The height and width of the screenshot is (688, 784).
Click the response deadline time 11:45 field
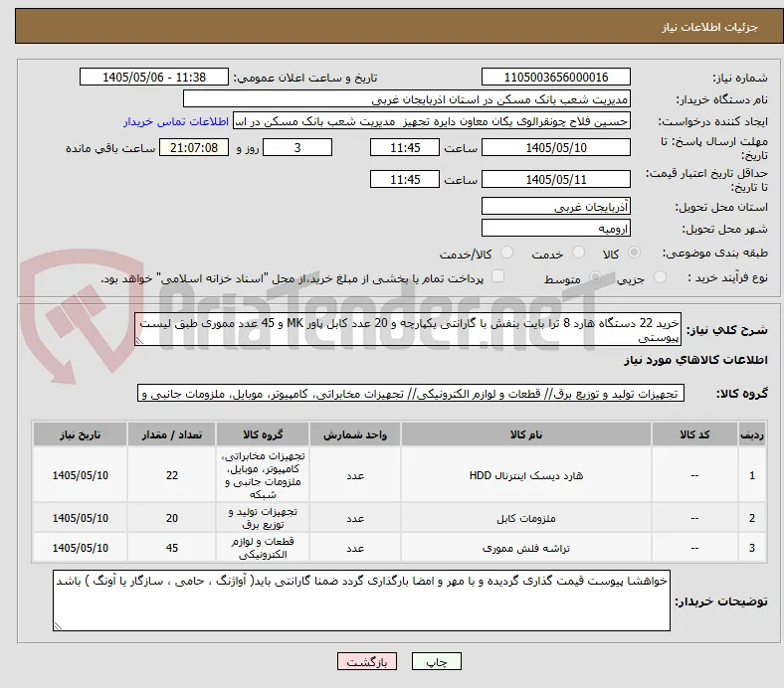(x=405, y=147)
